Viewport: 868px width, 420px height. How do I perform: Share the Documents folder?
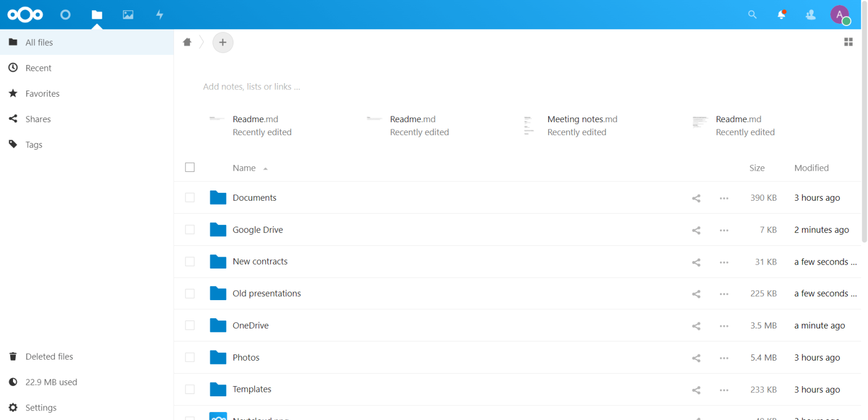pos(696,198)
